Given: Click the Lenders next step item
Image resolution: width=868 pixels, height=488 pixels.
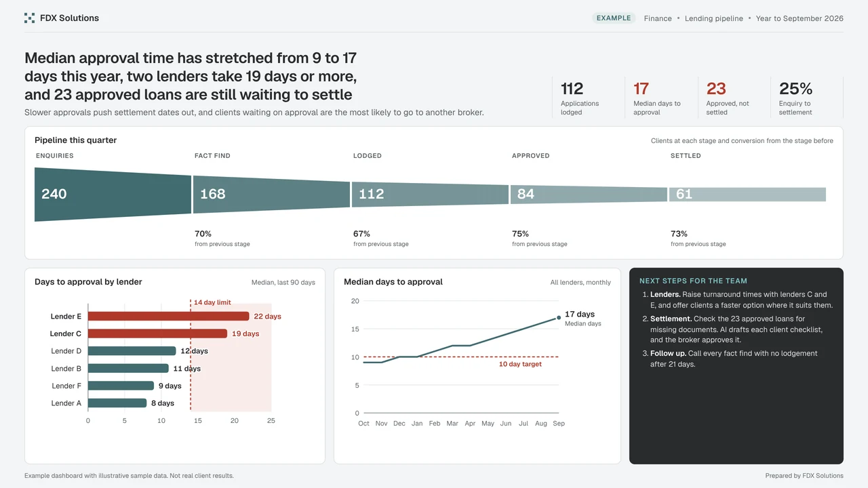Looking at the screenshot, I should click(737, 300).
